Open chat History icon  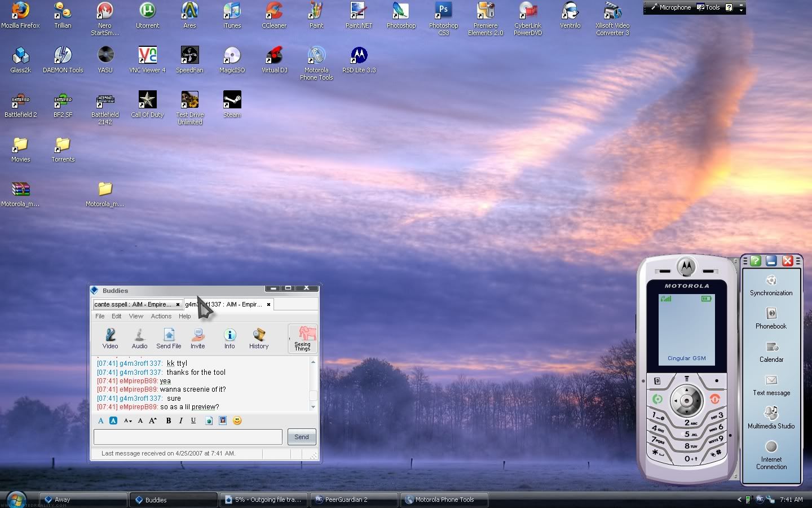(x=259, y=339)
